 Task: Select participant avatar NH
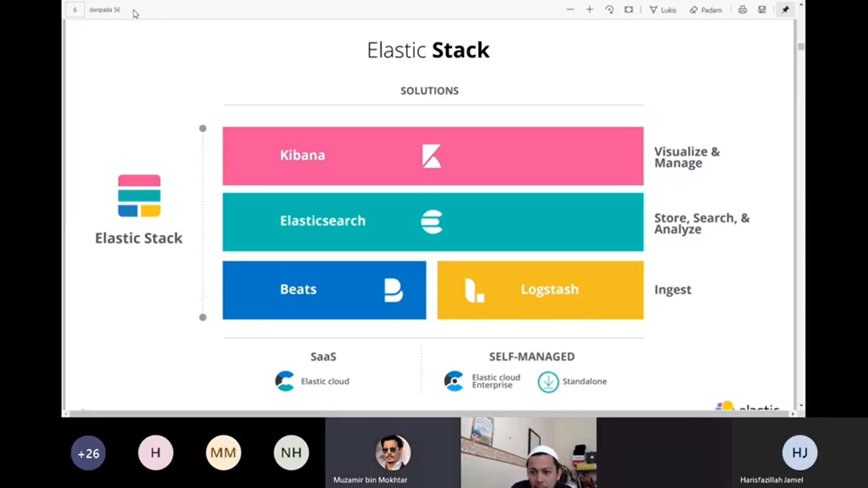[292, 453]
